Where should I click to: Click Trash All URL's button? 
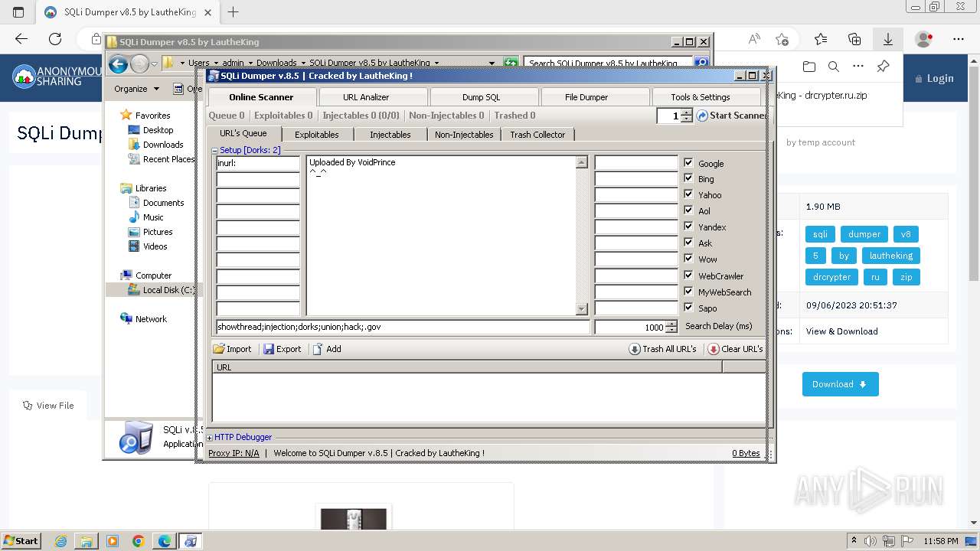coord(663,349)
